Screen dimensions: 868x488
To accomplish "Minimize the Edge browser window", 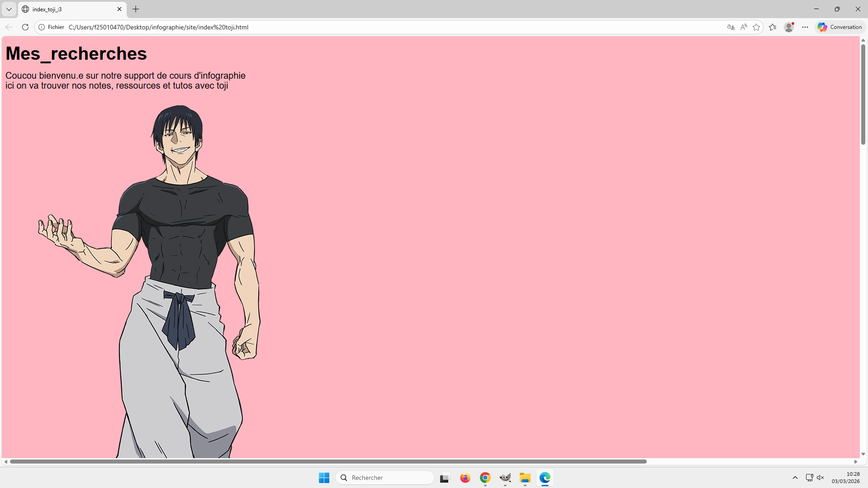I will (x=816, y=9).
